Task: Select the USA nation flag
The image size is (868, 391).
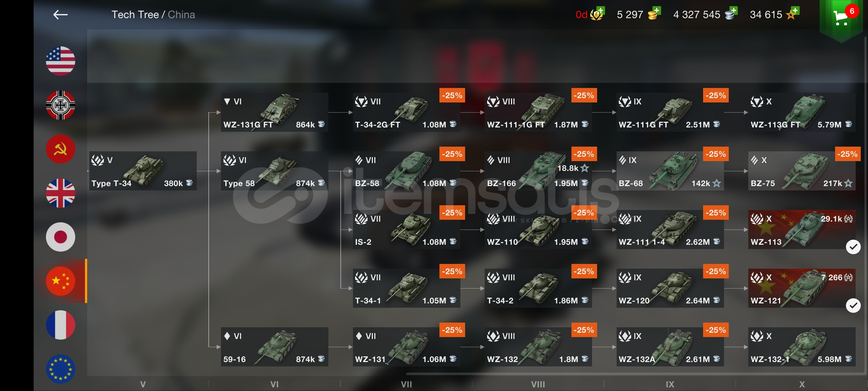Action: click(60, 61)
